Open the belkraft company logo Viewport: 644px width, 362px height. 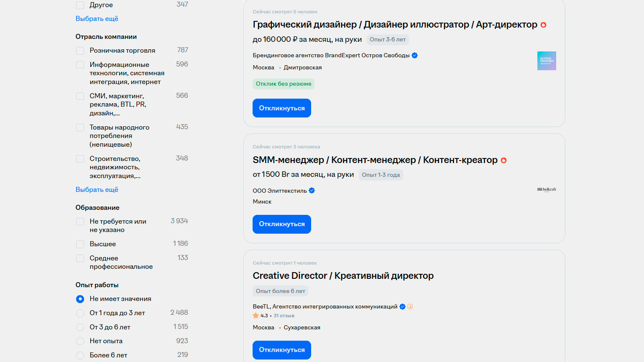tap(546, 189)
